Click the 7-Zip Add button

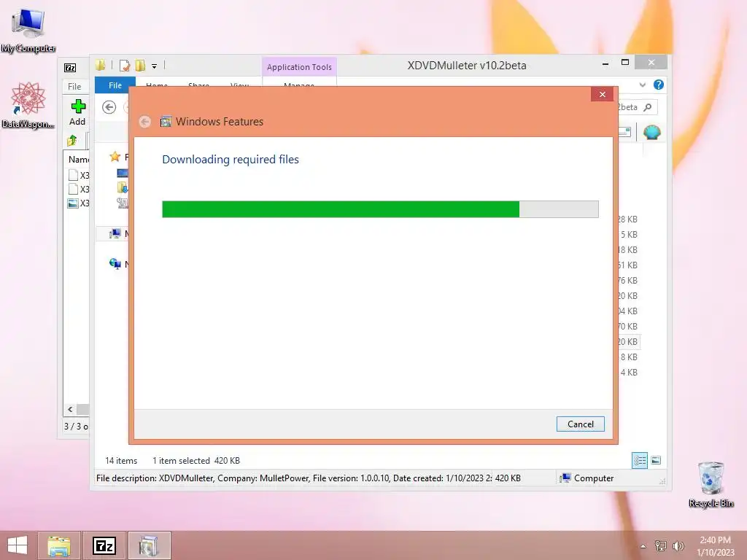click(x=77, y=112)
